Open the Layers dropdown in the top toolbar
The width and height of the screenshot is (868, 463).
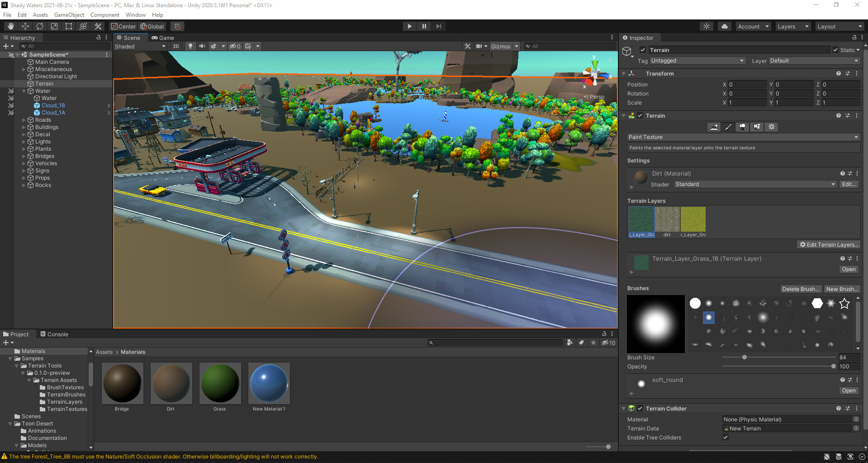click(x=792, y=26)
